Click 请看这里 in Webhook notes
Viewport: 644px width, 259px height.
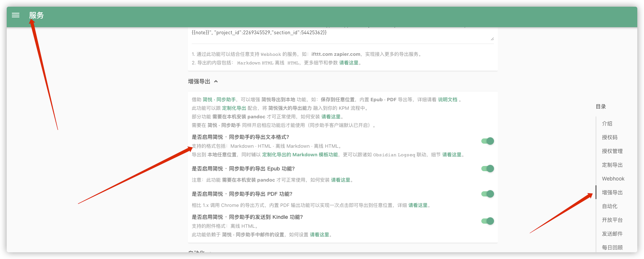(x=349, y=63)
